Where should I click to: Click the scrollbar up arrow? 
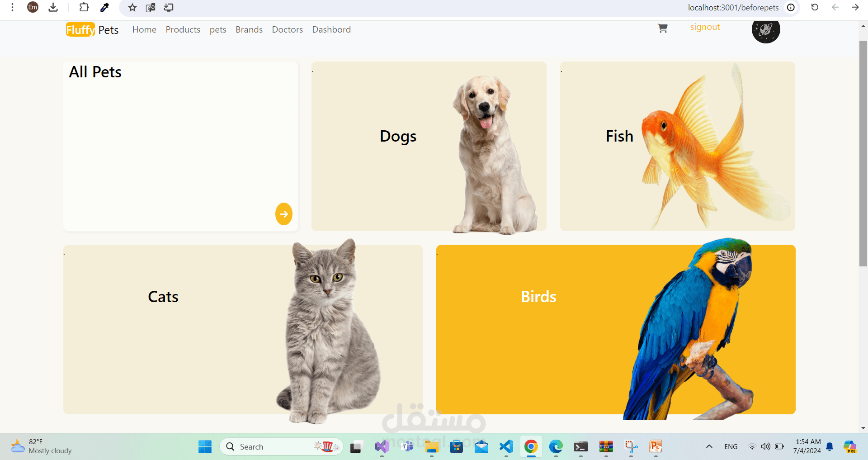coord(863,26)
